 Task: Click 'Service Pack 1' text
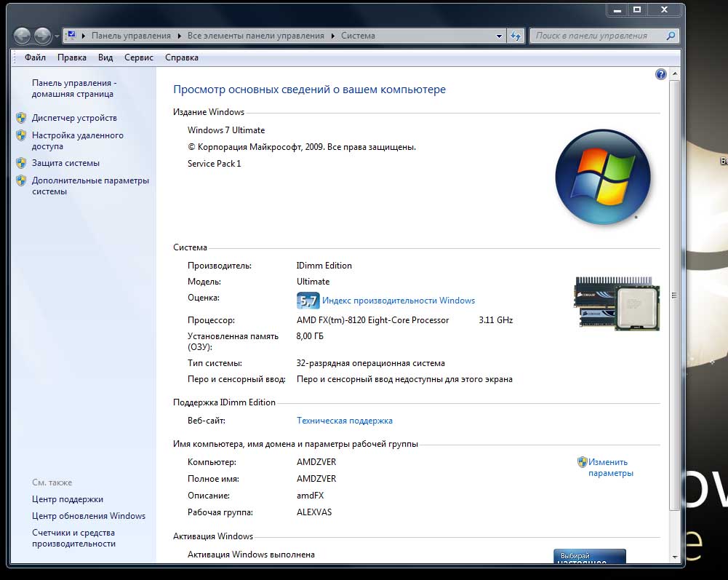click(214, 164)
